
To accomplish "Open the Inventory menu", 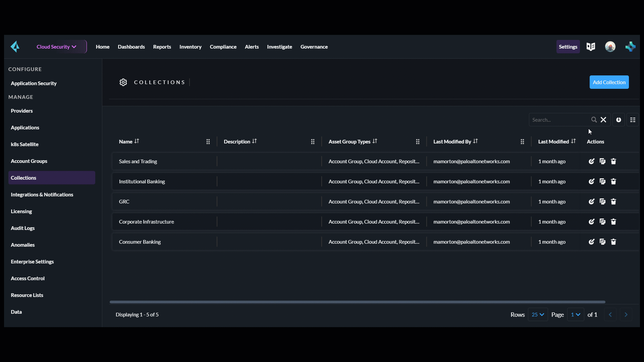I will coord(190,47).
